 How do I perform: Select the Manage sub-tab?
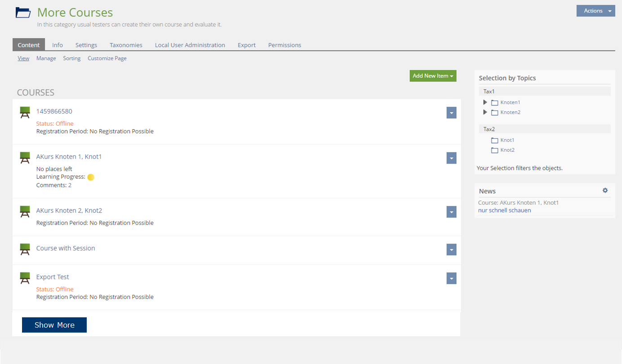(x=46, y=58)
